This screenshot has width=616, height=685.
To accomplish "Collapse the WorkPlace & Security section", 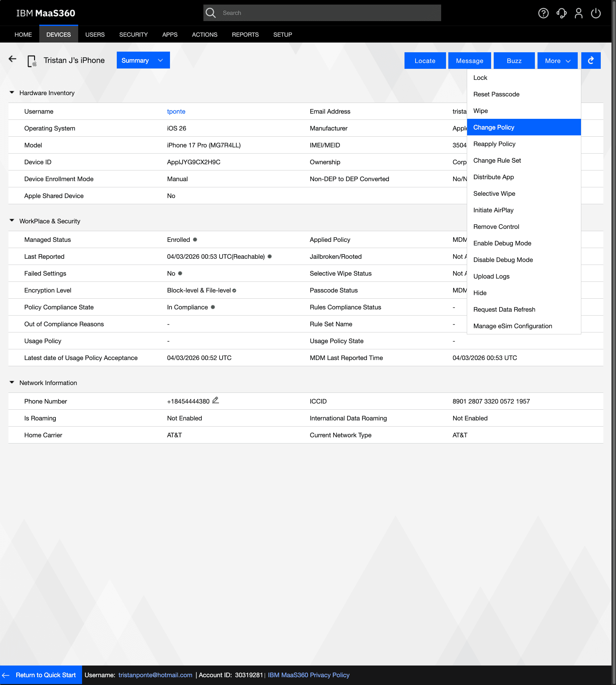I will point(12,220).
